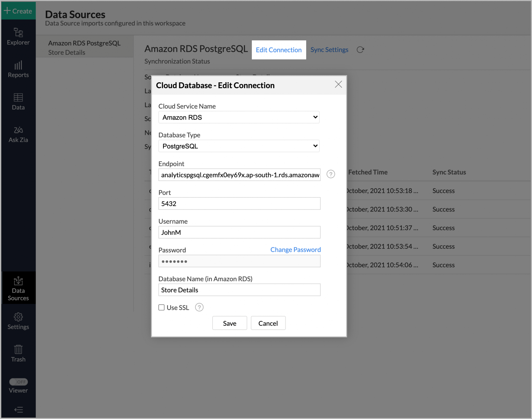Click the Data Sources page title
Screen dimensions: 532x419
coord(75,14)
